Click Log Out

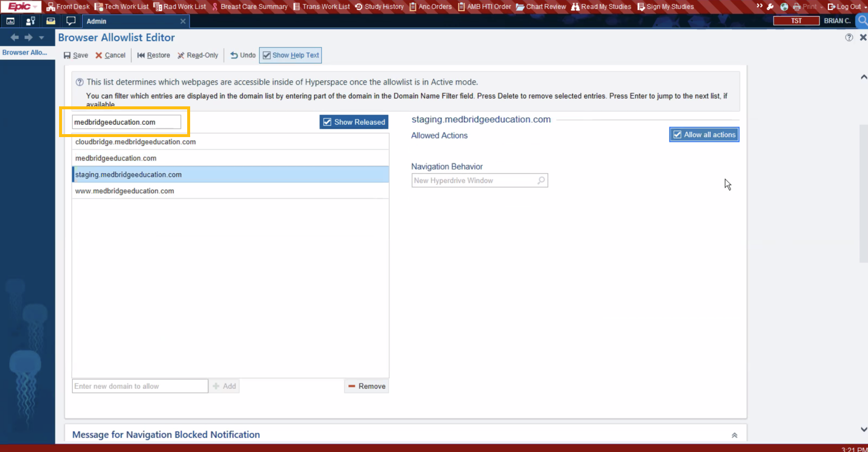844,6
